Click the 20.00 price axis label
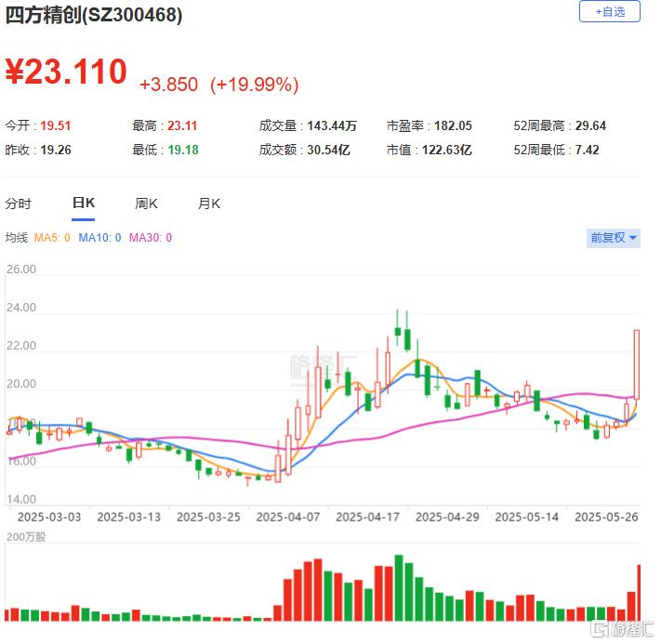The height and width of the screenshot is (644, 661). pyautogui.click(x=21, y=384)
